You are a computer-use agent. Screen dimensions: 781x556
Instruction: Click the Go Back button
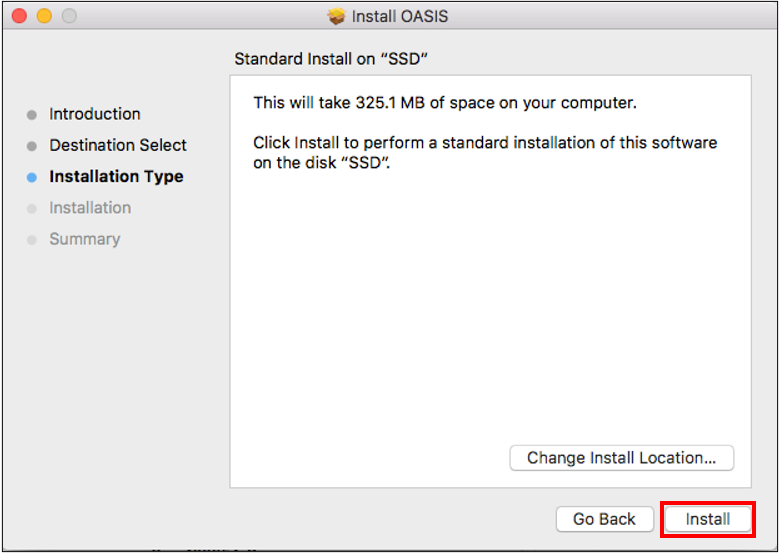tap(604, 519)
